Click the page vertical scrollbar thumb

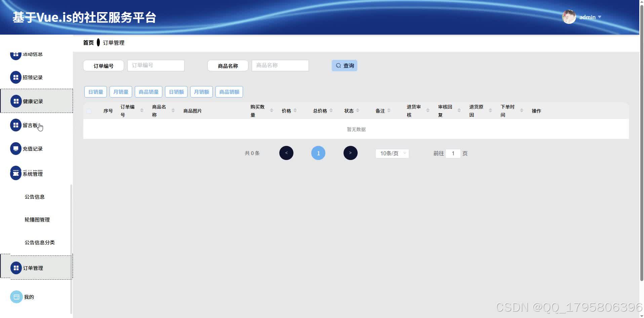tap(642, 143)
